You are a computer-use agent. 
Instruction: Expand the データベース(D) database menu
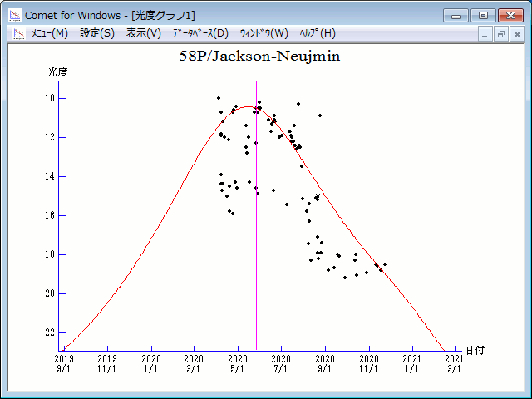coord(199,33)
